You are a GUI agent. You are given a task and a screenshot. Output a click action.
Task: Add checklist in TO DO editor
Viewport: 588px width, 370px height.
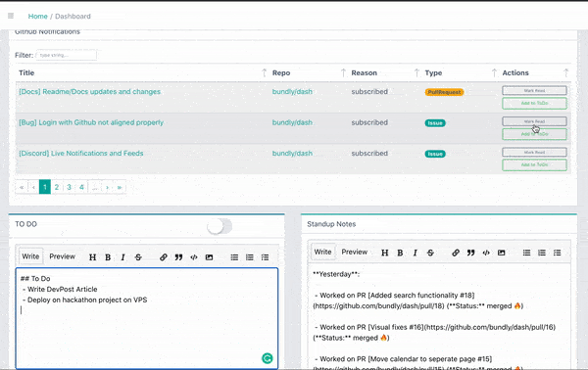pyautogui.click(x=265, y=257)
